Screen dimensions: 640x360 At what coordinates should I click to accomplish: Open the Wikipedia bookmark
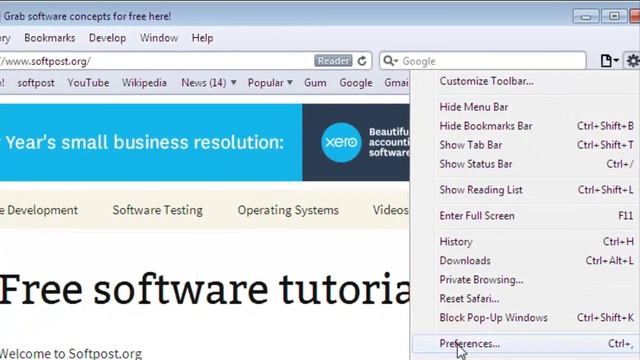pos(144,83)
